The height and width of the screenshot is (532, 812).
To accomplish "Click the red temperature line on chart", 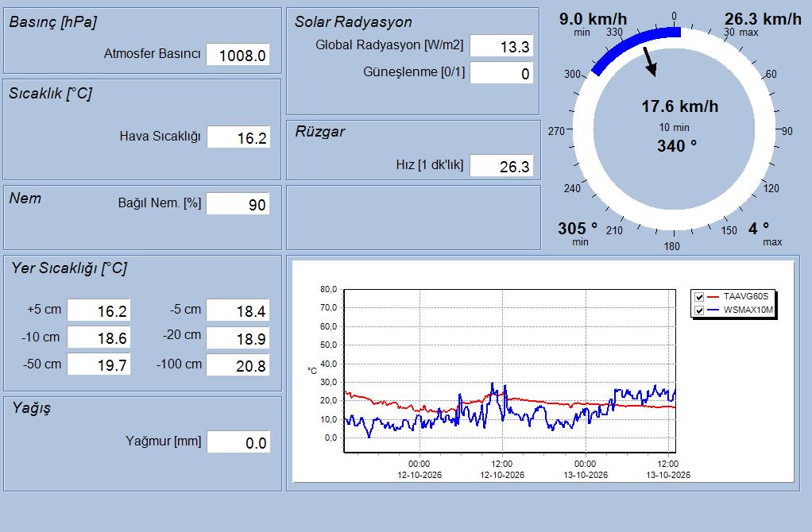I will point(549,403).
